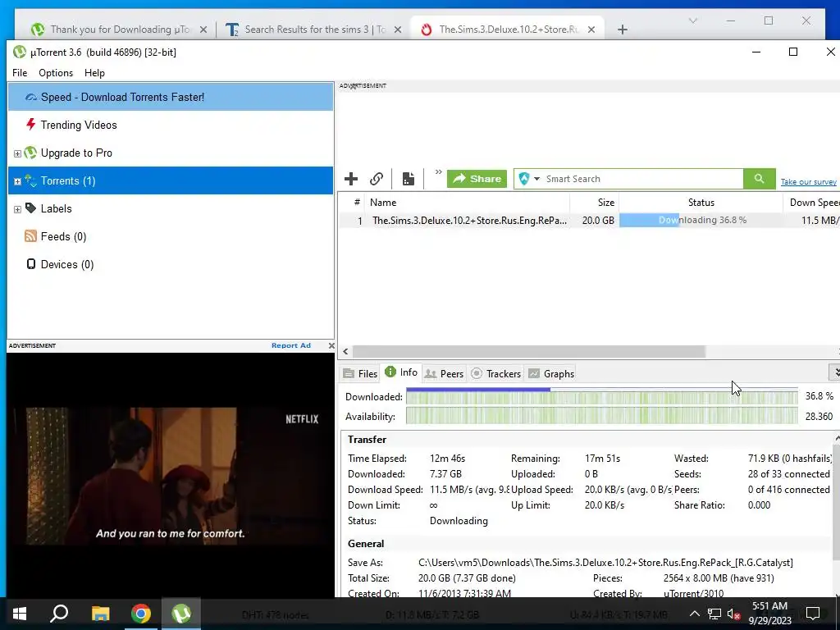Expand the Upgrade to Pro tree node
This screenshot has height=630, width=840.
pyautogui.click(x=17, y=153)
